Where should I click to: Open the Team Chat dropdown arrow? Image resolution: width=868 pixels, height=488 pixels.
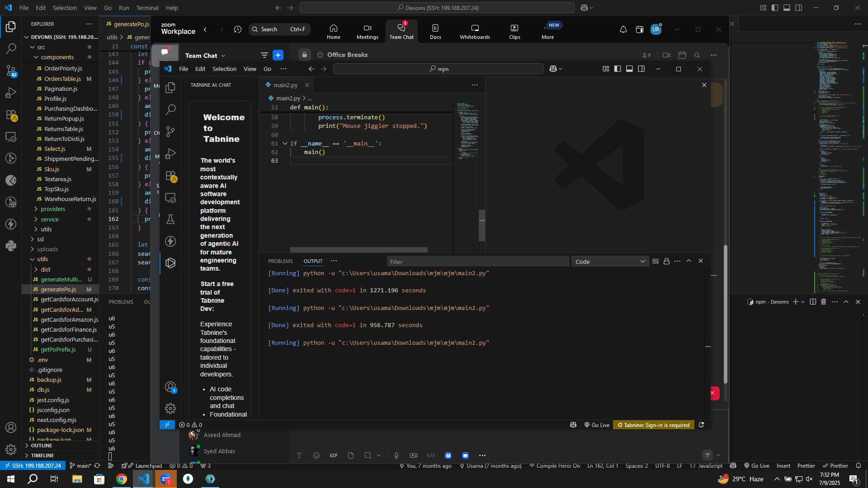click(223, 56)
